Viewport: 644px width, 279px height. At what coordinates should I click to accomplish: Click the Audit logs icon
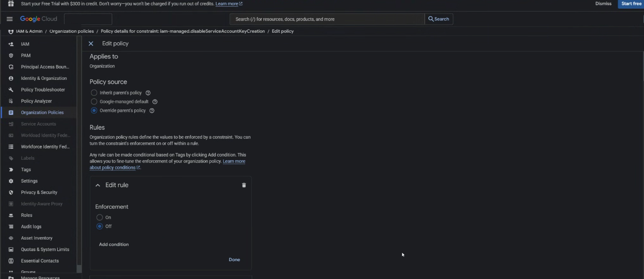[x=11, y=227]
